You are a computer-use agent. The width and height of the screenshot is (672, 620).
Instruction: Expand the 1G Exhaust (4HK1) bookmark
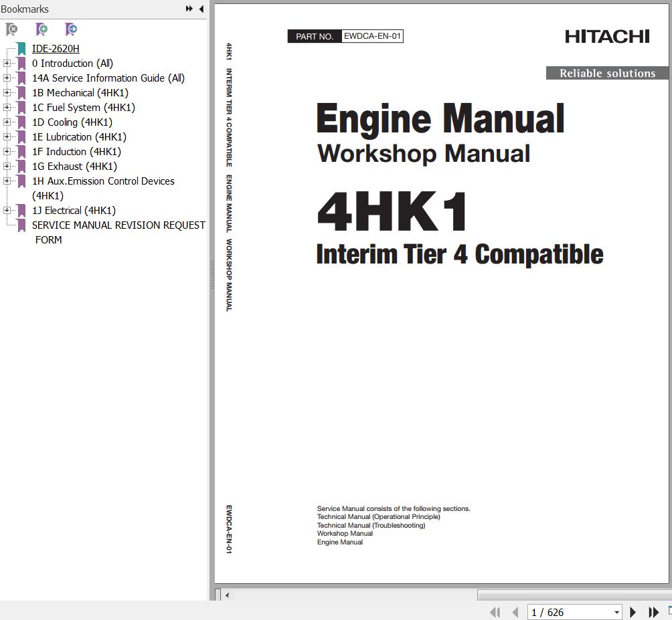pos(7,166)
